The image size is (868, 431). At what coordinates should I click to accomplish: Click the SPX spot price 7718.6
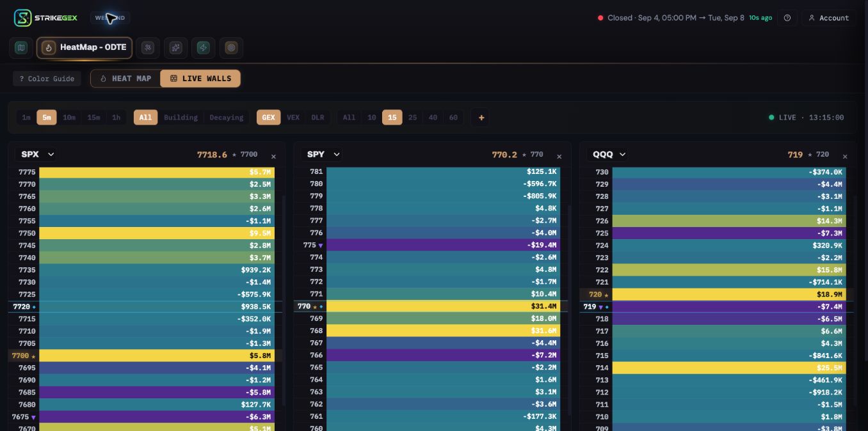(x=212, y=155)
